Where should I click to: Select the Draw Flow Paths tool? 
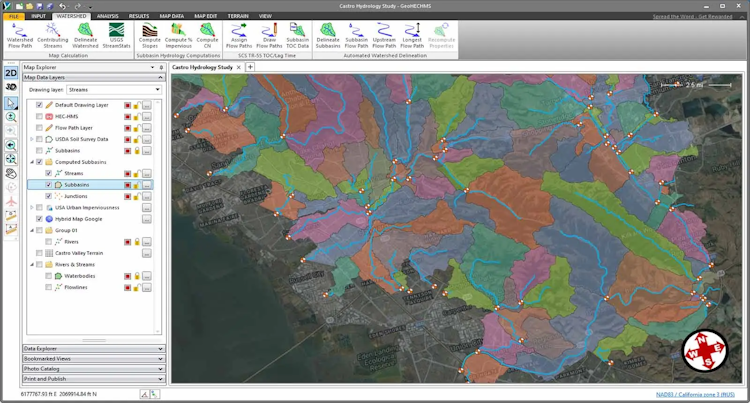coord(269,35)
